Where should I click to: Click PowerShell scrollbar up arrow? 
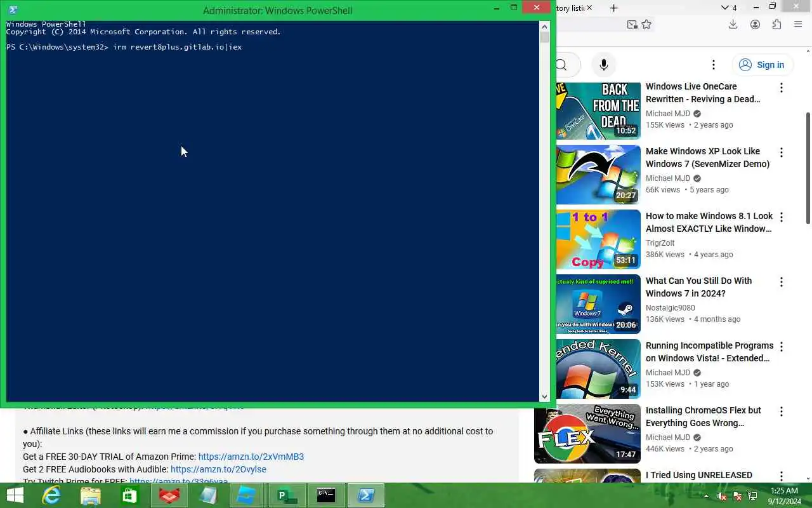[x=544, y=27]
